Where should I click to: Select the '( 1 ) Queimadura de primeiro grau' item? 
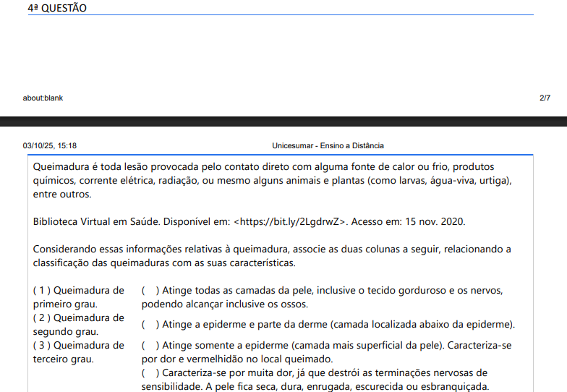[78, 297]
